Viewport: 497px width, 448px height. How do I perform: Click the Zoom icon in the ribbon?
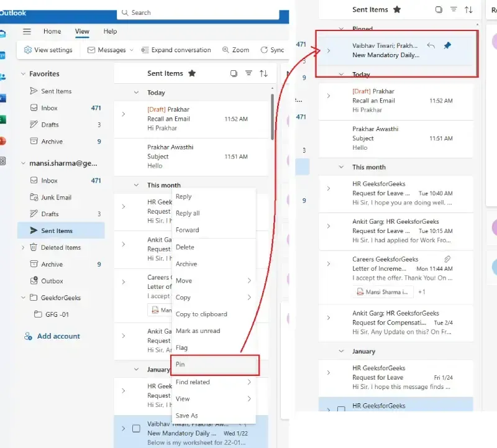(x=235, y=50)
